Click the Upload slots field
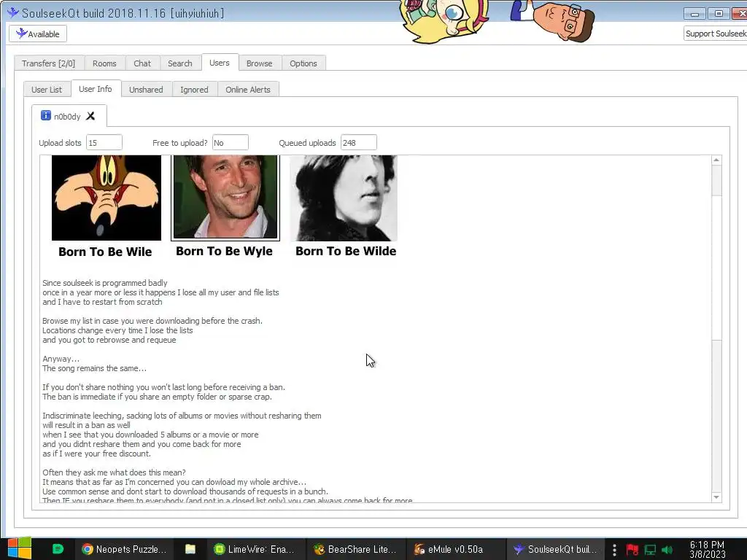The width and height of the screenshot is (747, 560). click(x=104, y=143)
